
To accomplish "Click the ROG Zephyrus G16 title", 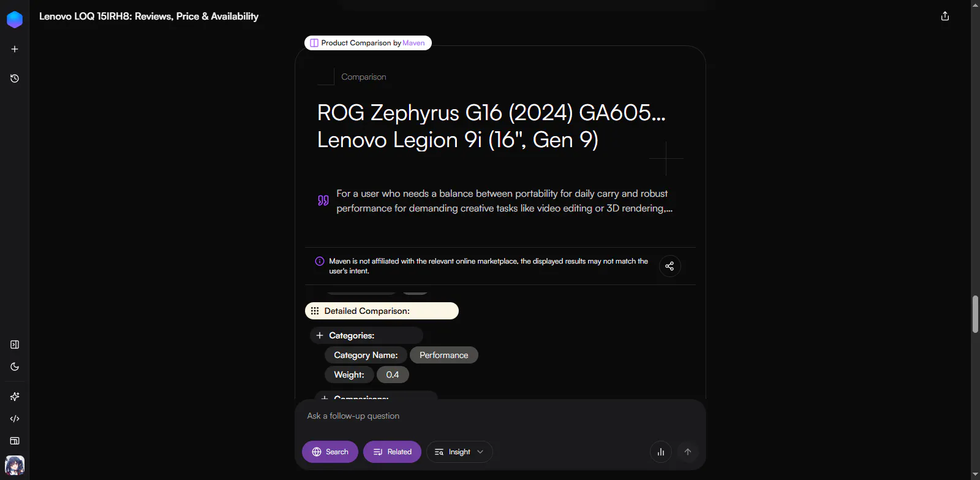I will [x=491, y=113].
